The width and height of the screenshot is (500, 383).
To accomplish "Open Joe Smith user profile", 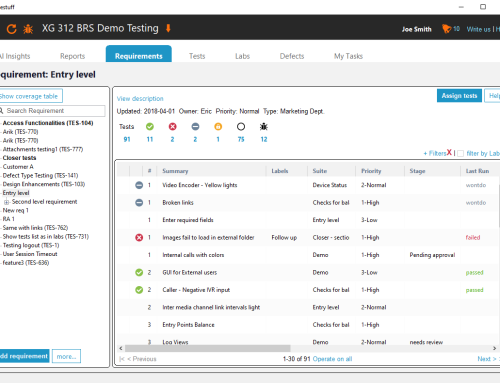I will (416, 29).
